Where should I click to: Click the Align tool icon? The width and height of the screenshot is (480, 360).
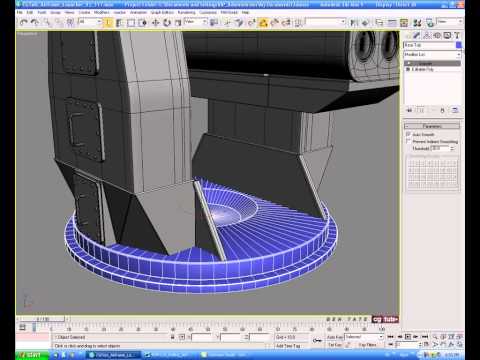[365, 23]
